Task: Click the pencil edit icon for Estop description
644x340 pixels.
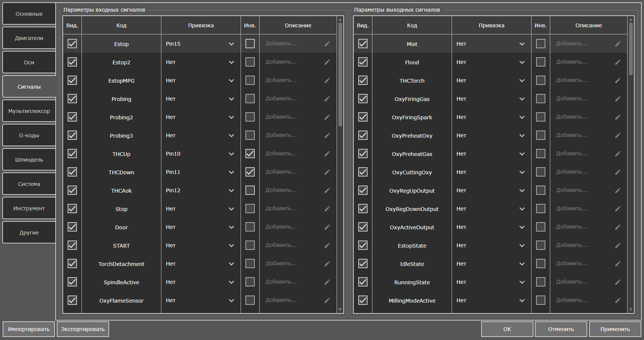Action: tap(327, 44)
